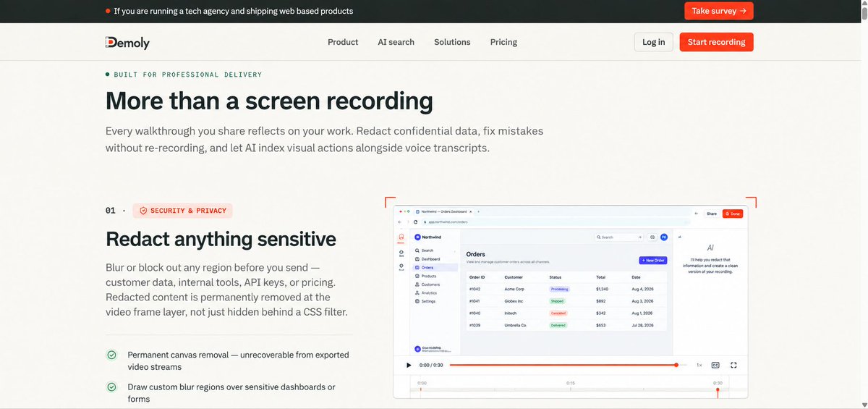The width and height of the screenshot is (868, 409).
Task: Click the Shipped status badge
Action: pyautogui.click(x=557, y=300)
